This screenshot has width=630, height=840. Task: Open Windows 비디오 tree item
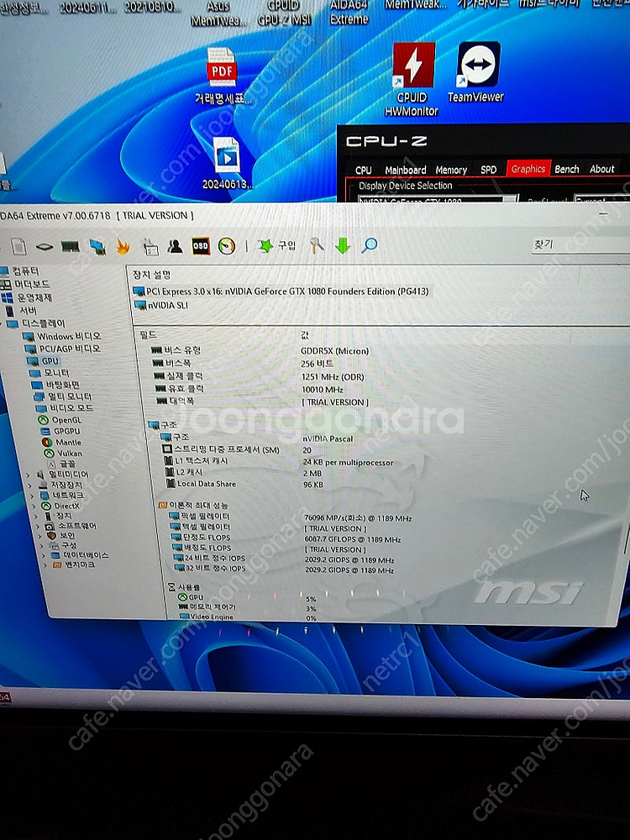pyautogui.click(x=61, y=337)
